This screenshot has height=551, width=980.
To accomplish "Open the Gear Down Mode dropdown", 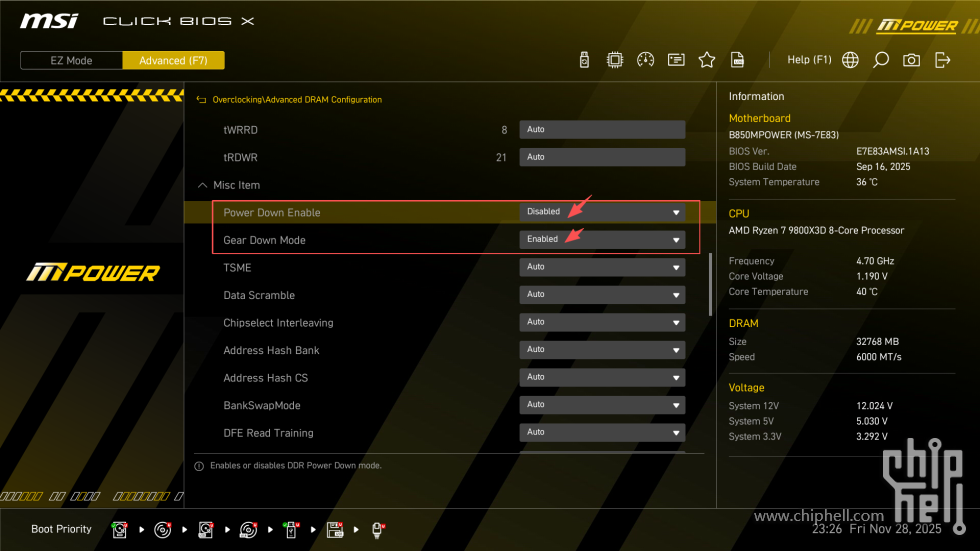I will (x=602, y=240).
